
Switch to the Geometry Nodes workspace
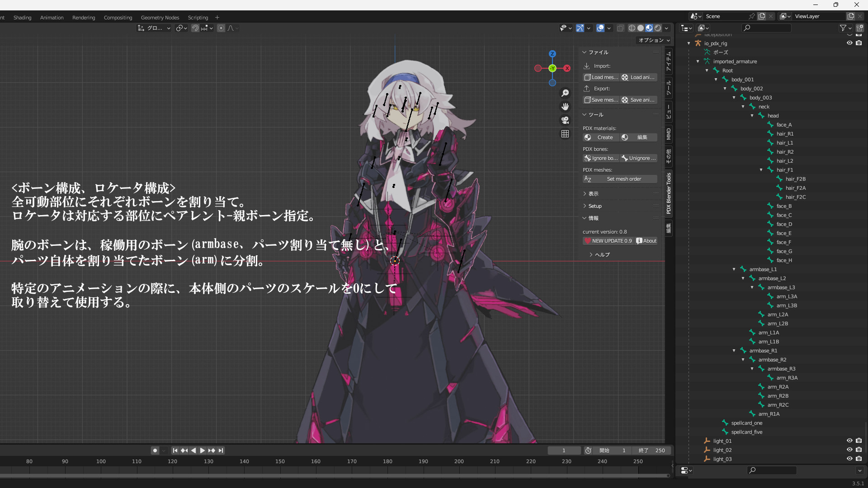[x=160, y=18]
